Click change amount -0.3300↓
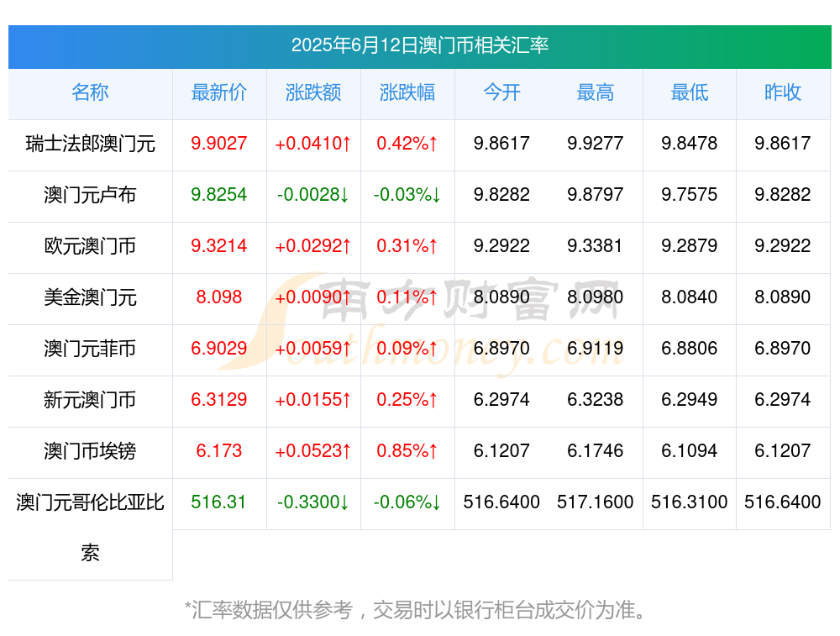The image size is (840, 636). 312,502
